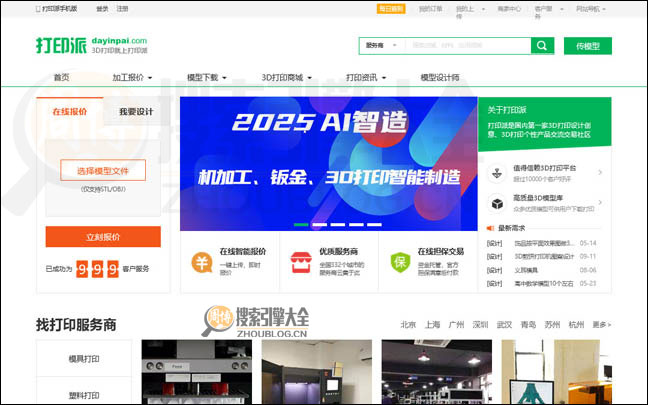The height and width of the screenshot is (405, 648).
Task: Open the demand row dated 05-14
Action: 541,243
